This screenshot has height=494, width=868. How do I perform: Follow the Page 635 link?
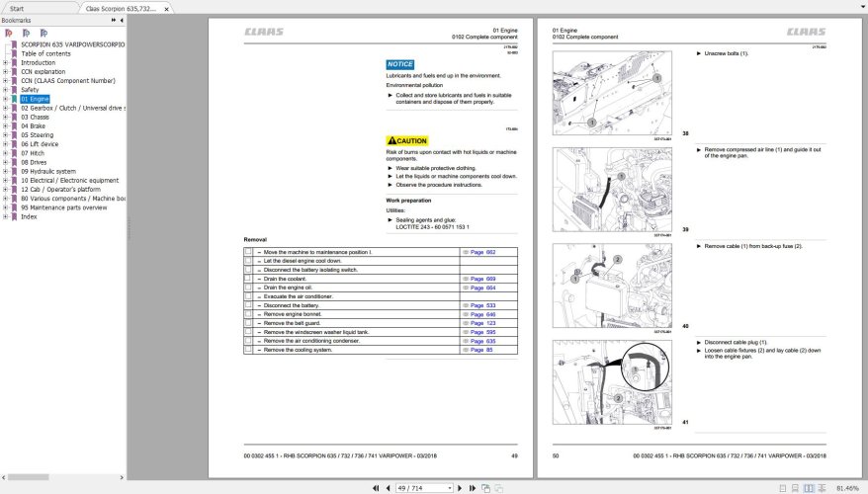pyautogui.click(x=482, y=341)
